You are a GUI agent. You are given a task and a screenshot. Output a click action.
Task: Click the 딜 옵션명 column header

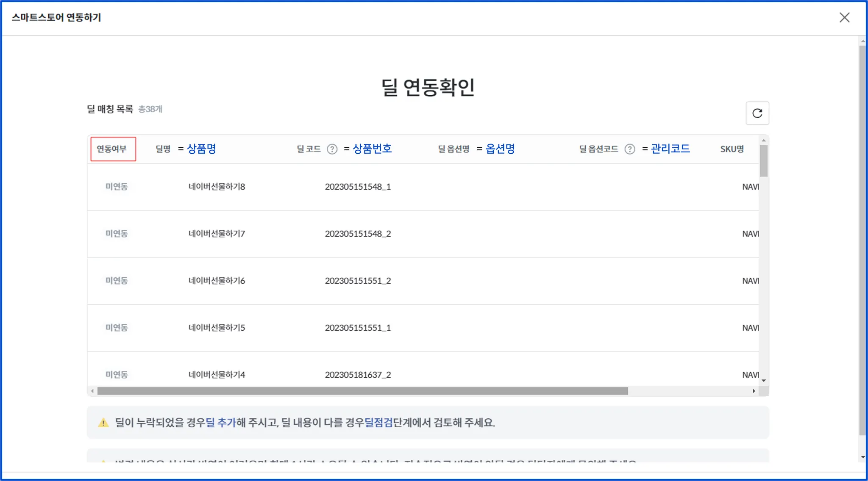coord(453,149)
